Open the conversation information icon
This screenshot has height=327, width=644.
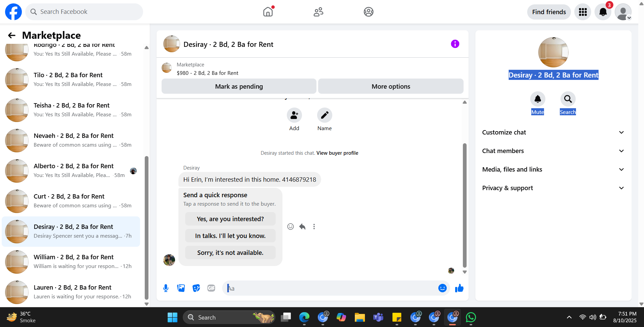pyautogui.click(x=455, y=44)
